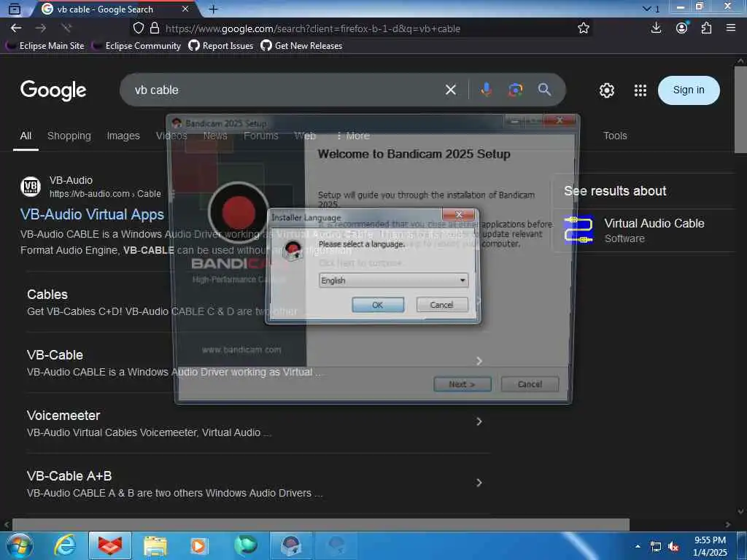The height and width of the screenshot is (560, 747).
Task: Open the Windows Start menu
Action: click(19, 545)
